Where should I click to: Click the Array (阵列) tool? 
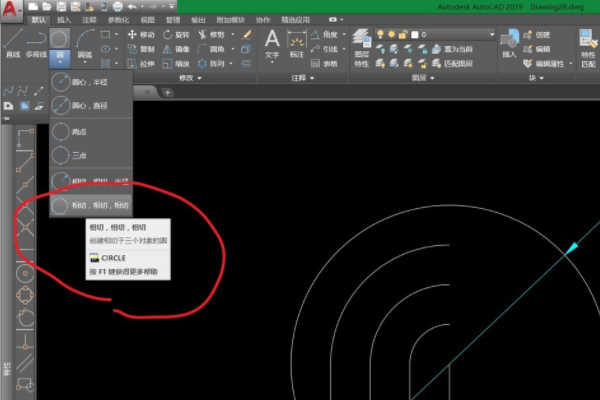[211, 64]
